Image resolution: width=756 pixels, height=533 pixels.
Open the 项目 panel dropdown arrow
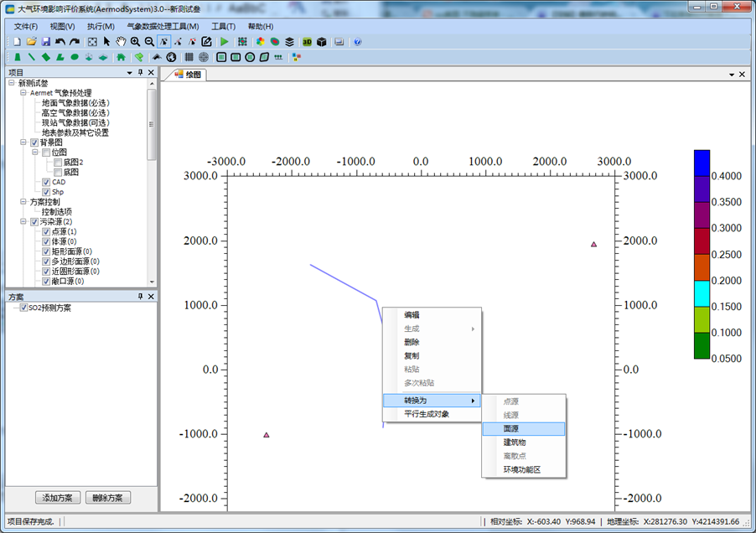[129, 73]
